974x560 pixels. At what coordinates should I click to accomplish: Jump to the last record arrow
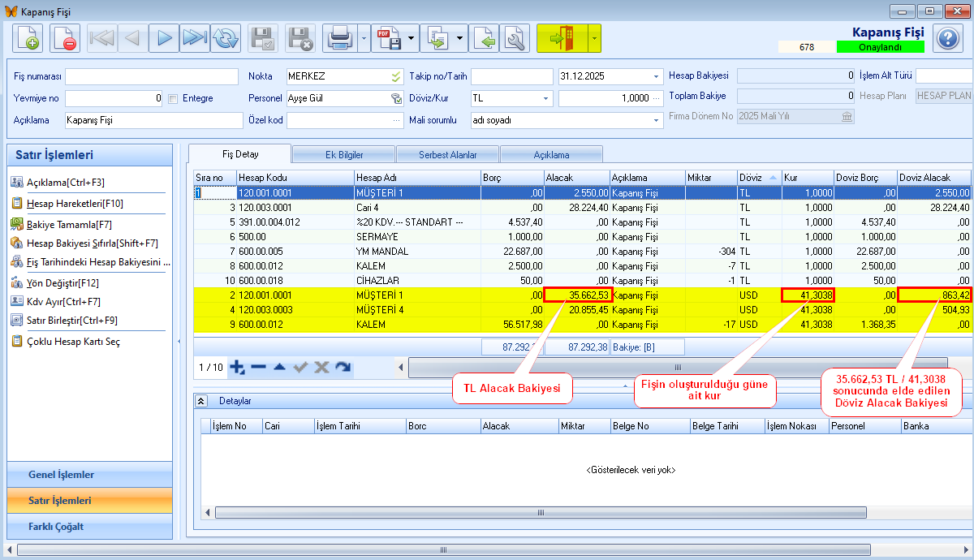coord(195,38)
